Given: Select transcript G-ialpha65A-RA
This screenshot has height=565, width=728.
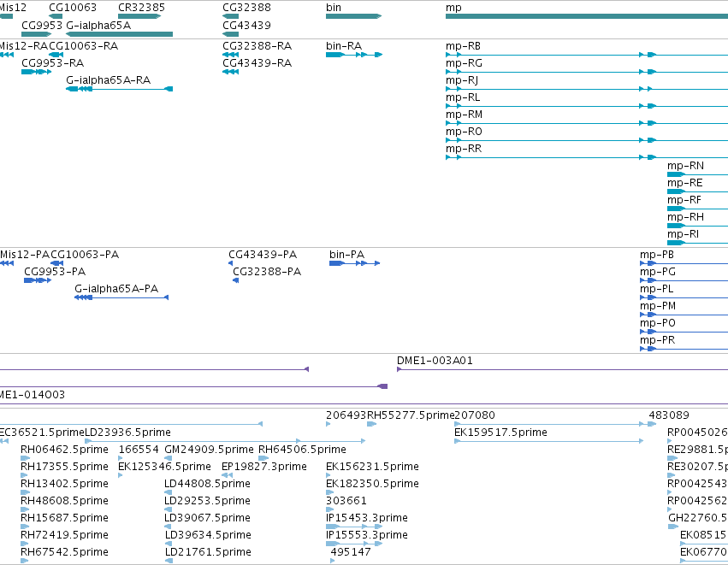Looking at the screenshot, I should pos(119,89).
